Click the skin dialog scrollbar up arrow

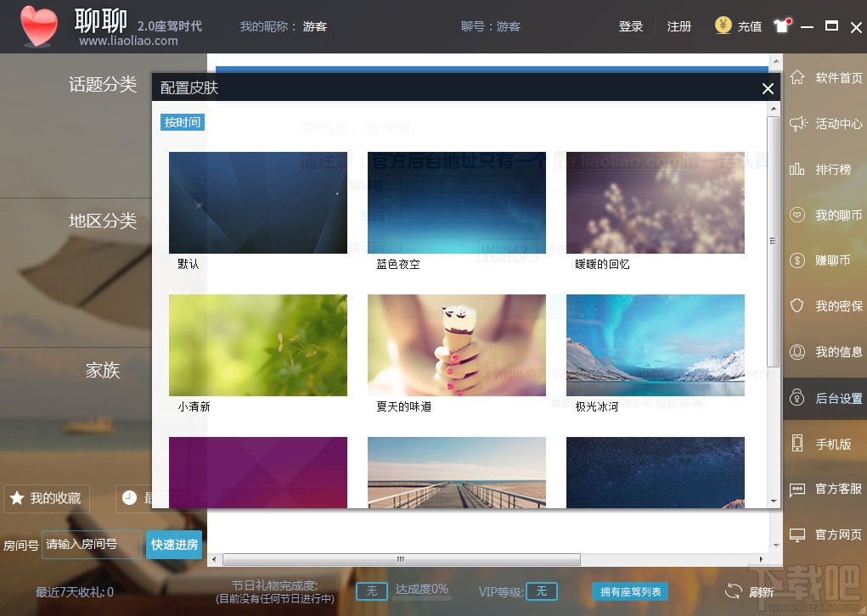pyautogui.click(x=774, y=109)
